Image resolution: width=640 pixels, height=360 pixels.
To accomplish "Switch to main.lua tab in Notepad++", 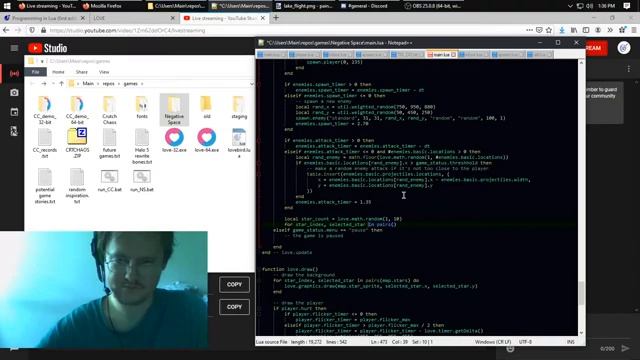I will tap(440, 54).
